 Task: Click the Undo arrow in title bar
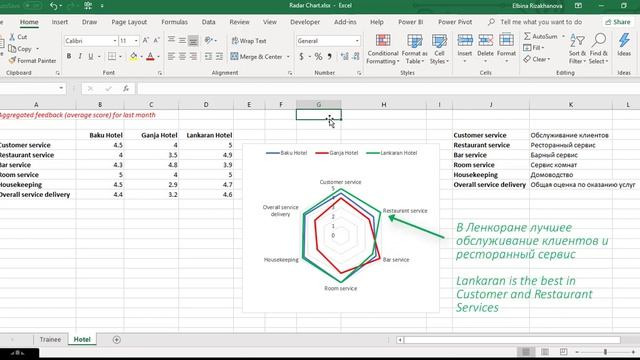pos(53,6)
